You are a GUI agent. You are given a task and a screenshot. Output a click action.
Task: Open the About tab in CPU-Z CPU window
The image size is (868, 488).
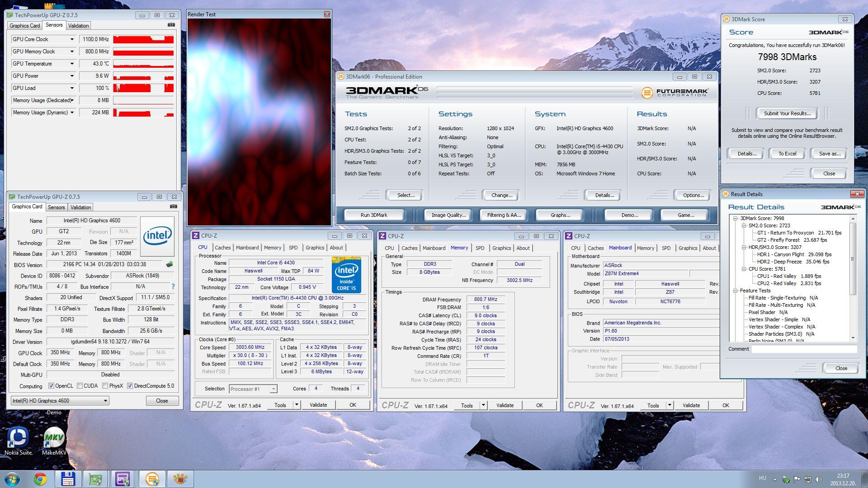pyautogui.click(x=336, y=248)
